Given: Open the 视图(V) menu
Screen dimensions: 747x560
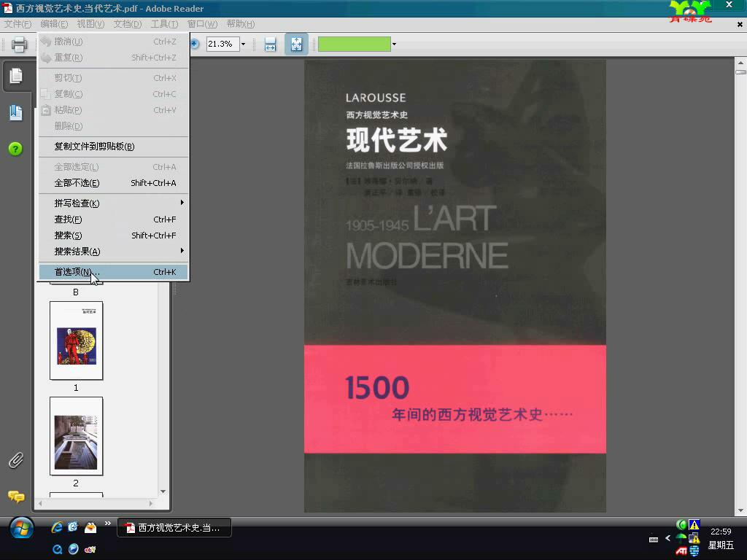Looking at the screenshot, I should tap(90, 24).
